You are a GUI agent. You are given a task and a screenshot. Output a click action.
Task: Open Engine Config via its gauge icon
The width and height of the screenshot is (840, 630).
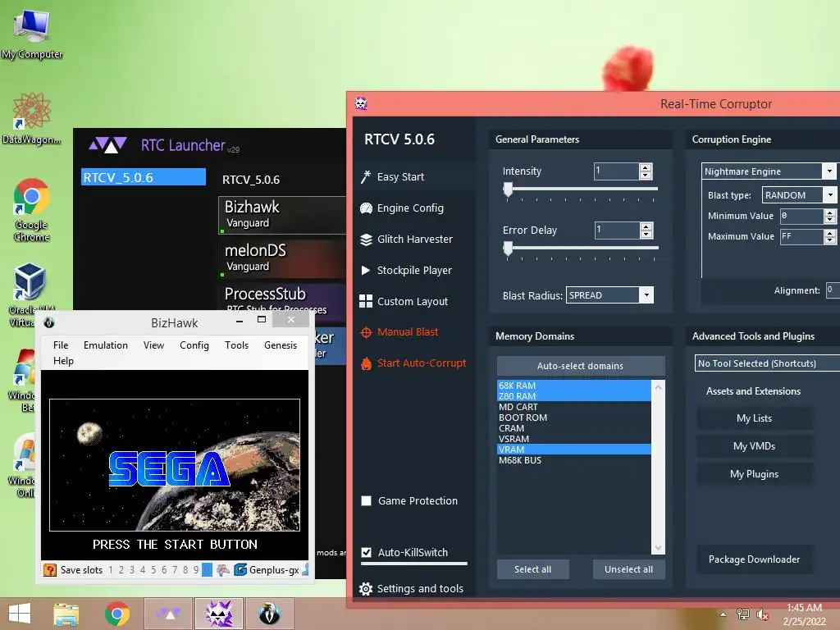click(x=366, y=208)
